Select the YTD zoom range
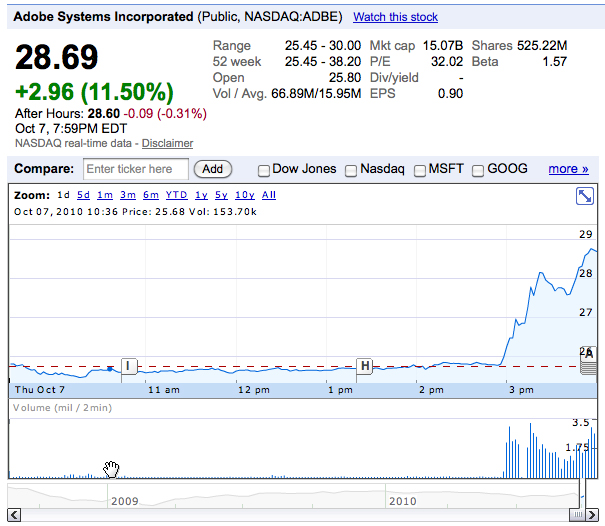 point(176,195)
